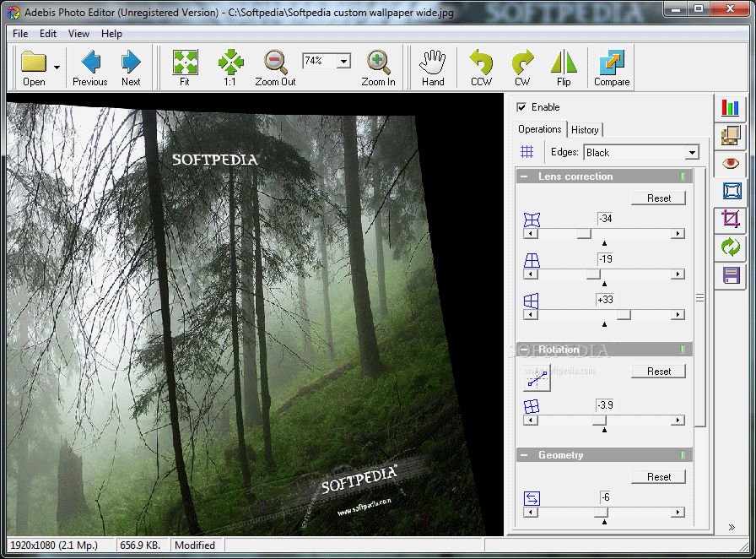This screenshot has height=559, width=756.
Task: Click left arrow of -19 slider
Action: pos(531,274)
